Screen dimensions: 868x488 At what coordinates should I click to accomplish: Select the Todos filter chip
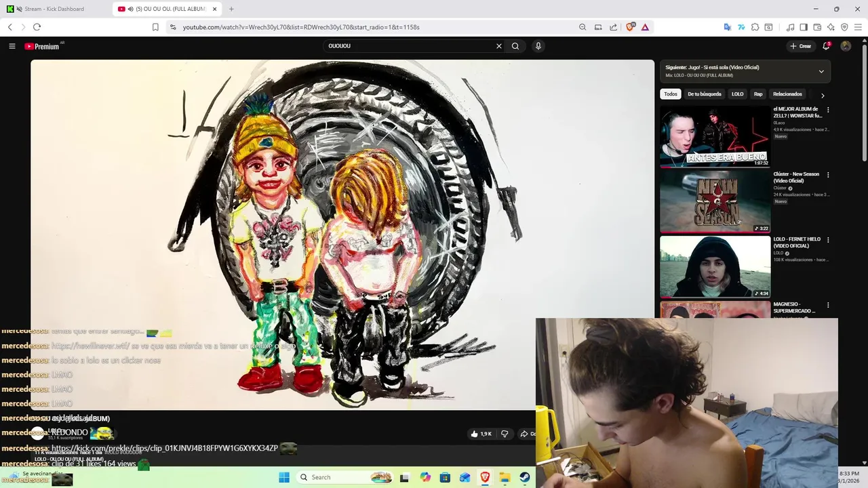[671, 94]
